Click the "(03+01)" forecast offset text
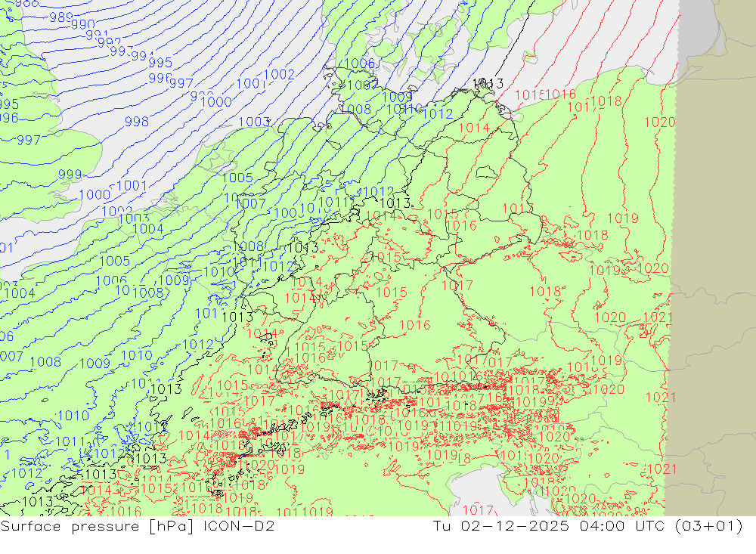756x554 pixels. point(709,526)
